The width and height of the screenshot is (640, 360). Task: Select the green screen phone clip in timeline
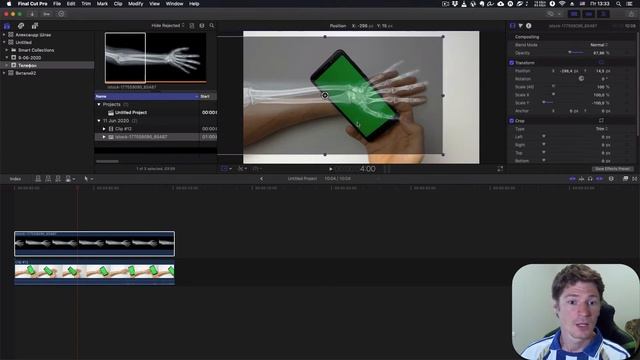coord(94,272)
